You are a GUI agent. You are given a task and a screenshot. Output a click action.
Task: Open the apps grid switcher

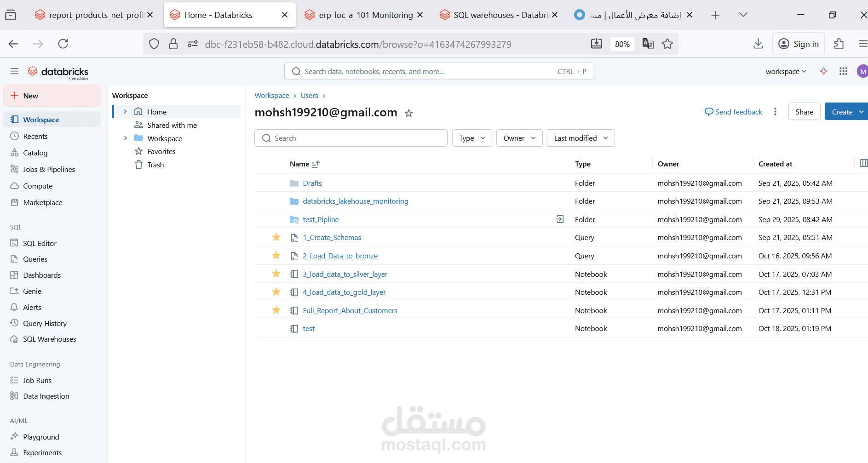[843, 71]
